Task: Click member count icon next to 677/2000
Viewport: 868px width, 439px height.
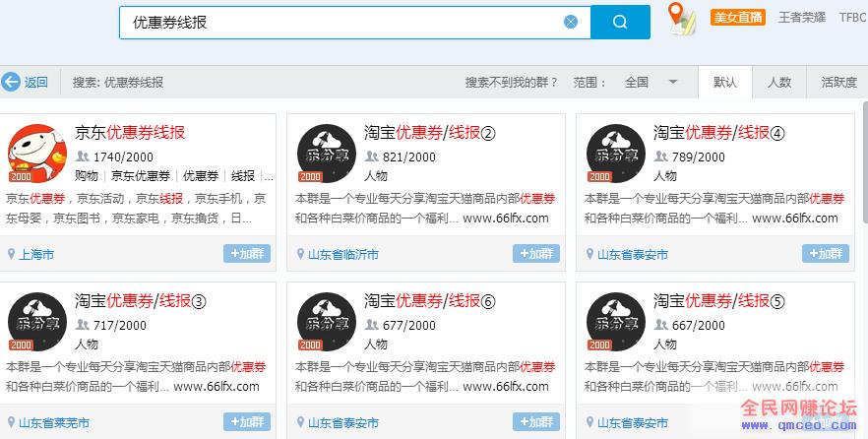Action: 372,325
